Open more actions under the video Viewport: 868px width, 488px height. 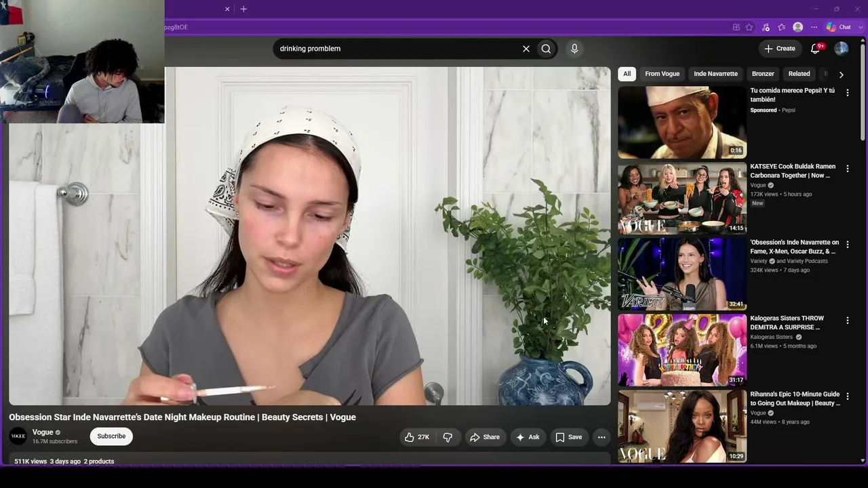pyautogui.click(x=601, y=437)
